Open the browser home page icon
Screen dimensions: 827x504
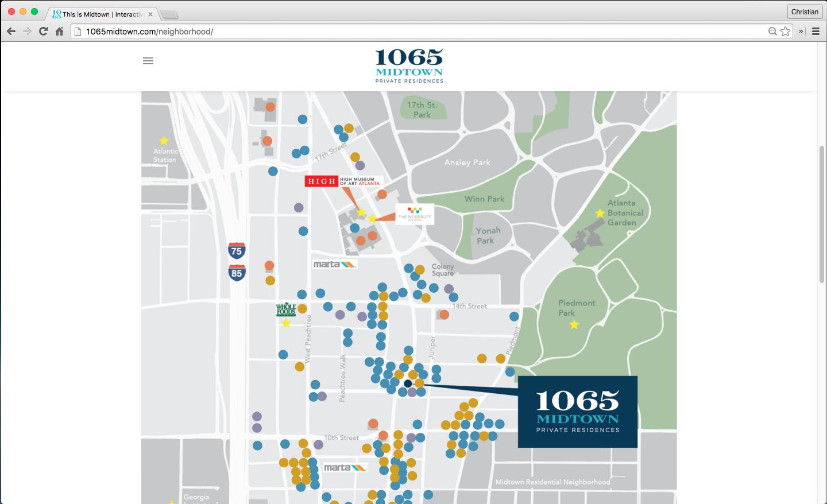pos(59,32)
